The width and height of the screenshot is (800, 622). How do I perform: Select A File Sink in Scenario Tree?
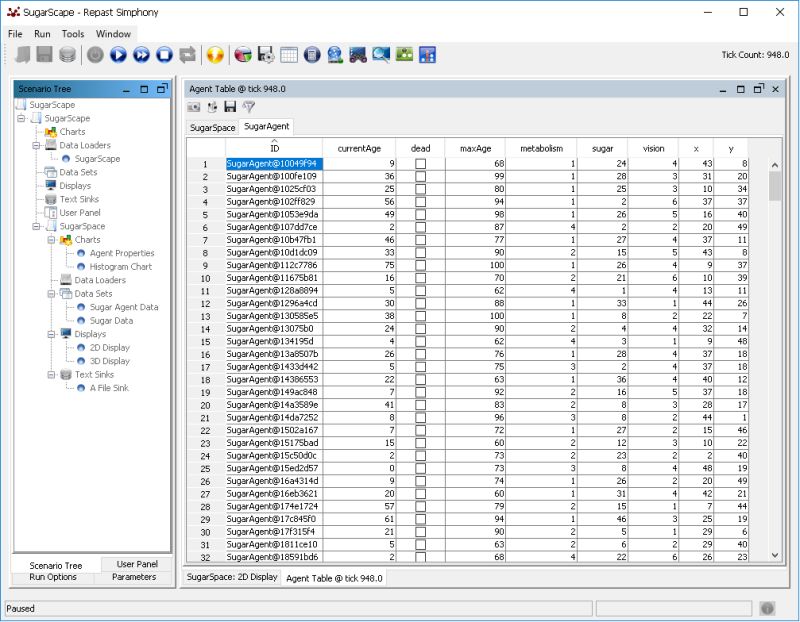109,388
